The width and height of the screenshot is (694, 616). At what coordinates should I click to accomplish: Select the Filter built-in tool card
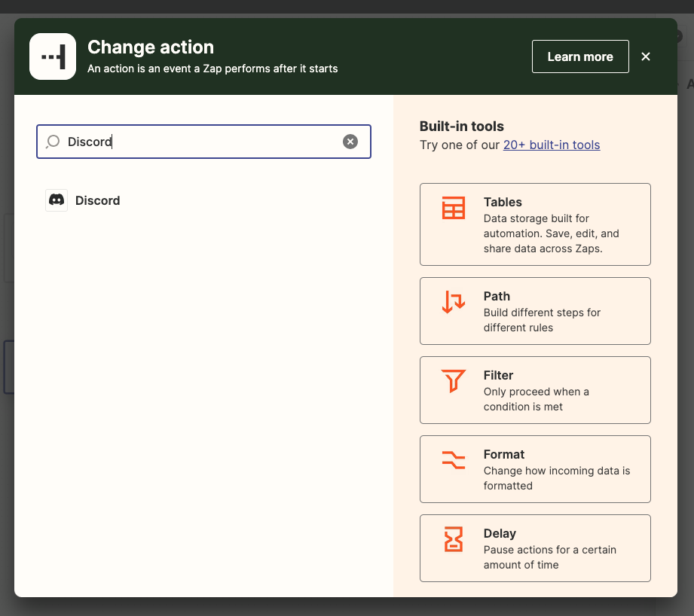[x=535, y=390]
